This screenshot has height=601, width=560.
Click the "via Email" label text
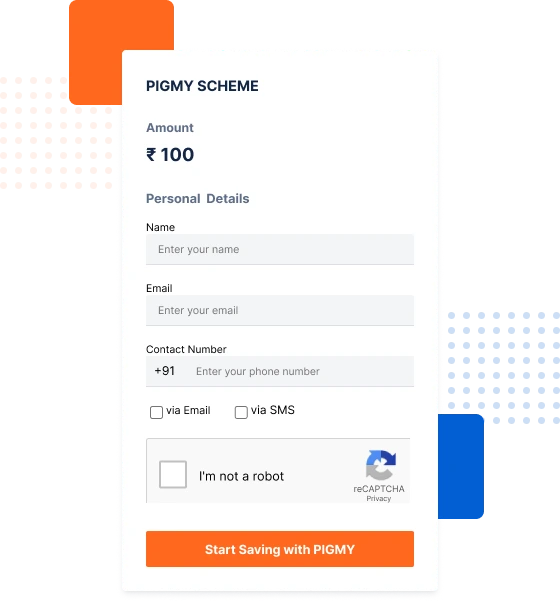188,410
